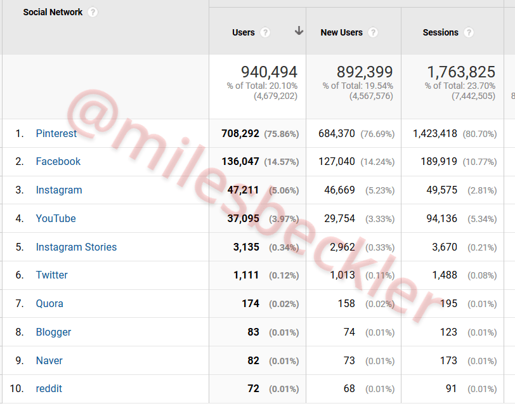Screen dimensions: 515x420
Task: Select Naver sessions value 173
Action: coord(448,360)
